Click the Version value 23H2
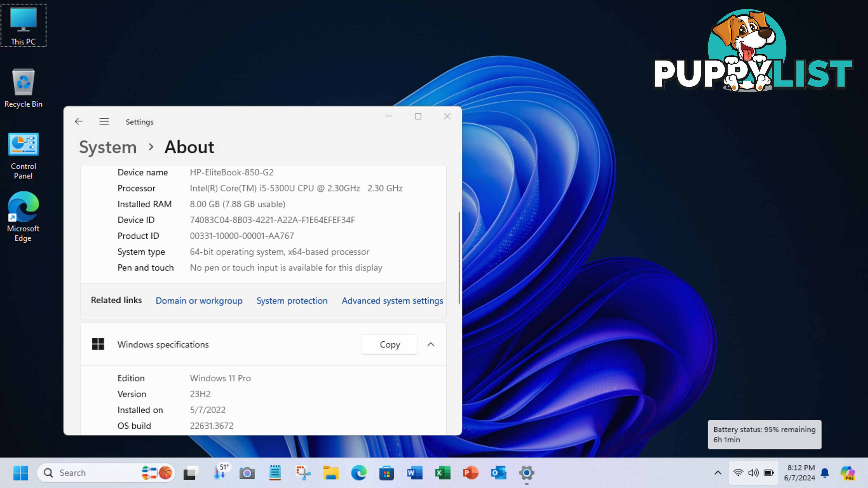 (x=200, y=394)
